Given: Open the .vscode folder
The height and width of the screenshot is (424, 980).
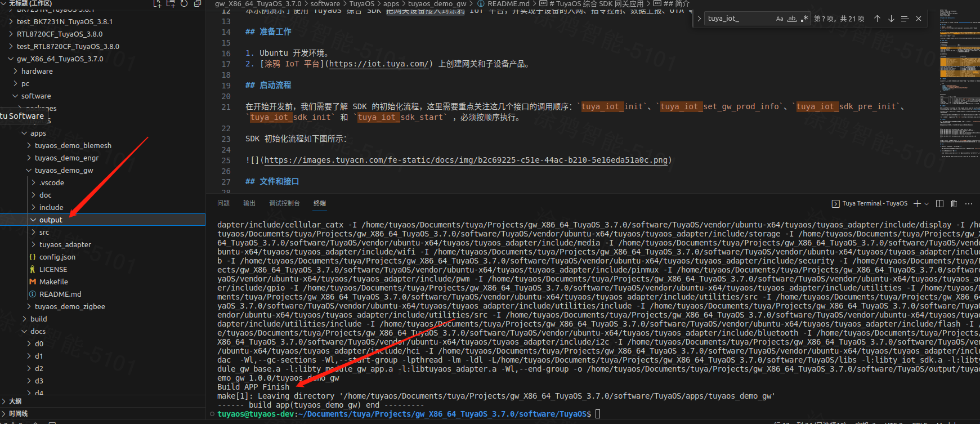Looking at the screenshot, I should coord(102,183).
